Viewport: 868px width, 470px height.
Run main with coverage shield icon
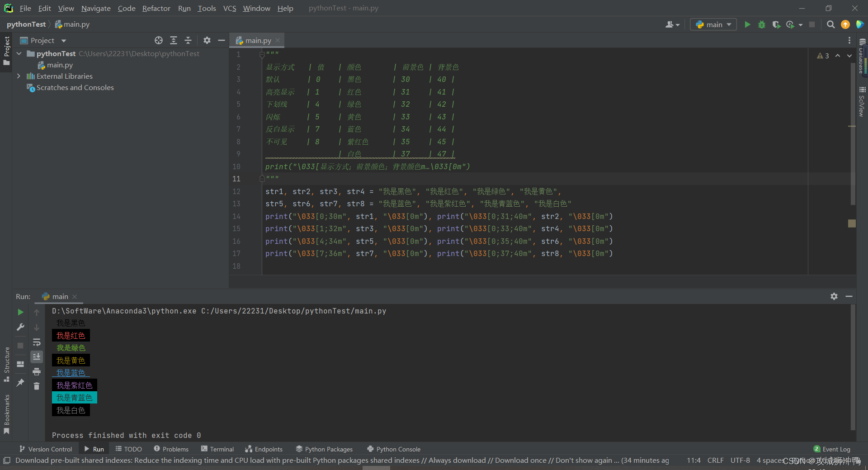pos(777,24)
